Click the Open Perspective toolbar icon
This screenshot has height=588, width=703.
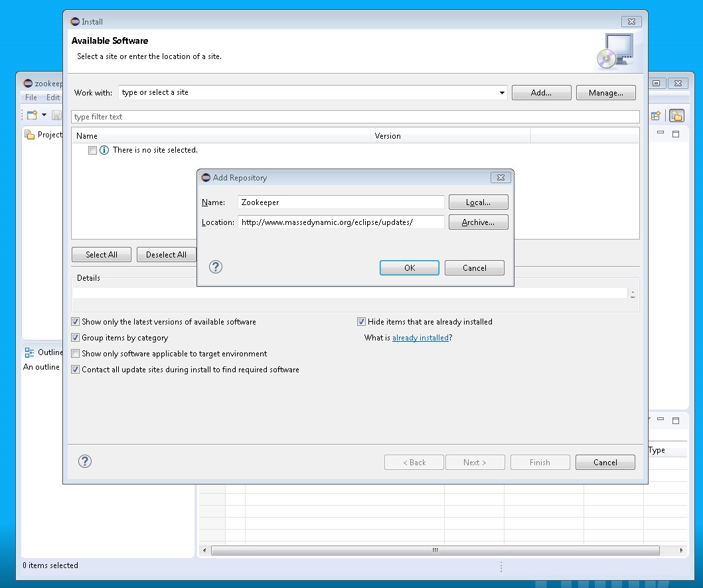tap(656, 115)
